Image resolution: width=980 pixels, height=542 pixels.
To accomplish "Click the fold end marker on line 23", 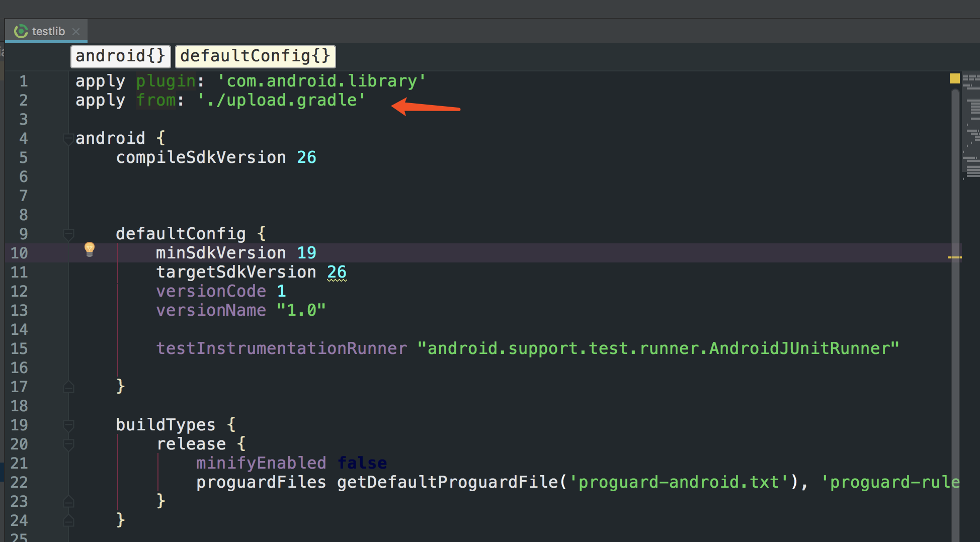I will (68, 502).
